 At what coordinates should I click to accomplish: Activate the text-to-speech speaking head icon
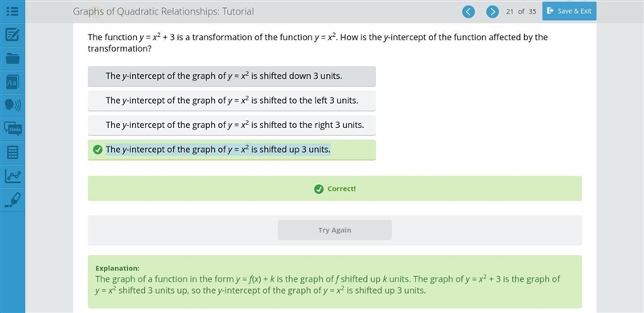point(12,105)
